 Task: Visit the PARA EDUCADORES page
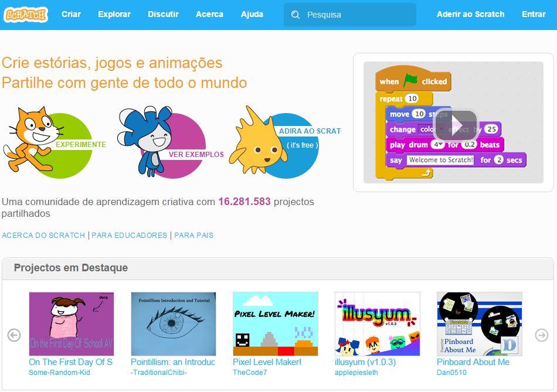pyautogui.click(x=129, y=234)
